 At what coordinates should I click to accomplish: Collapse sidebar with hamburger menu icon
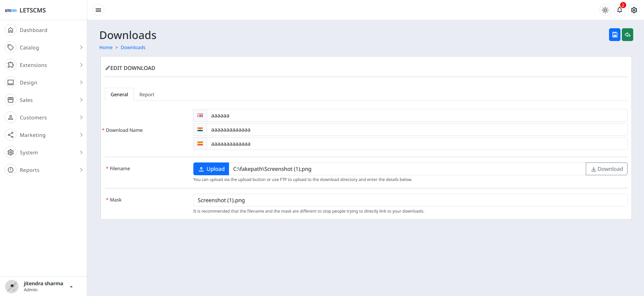click(98, 10)
